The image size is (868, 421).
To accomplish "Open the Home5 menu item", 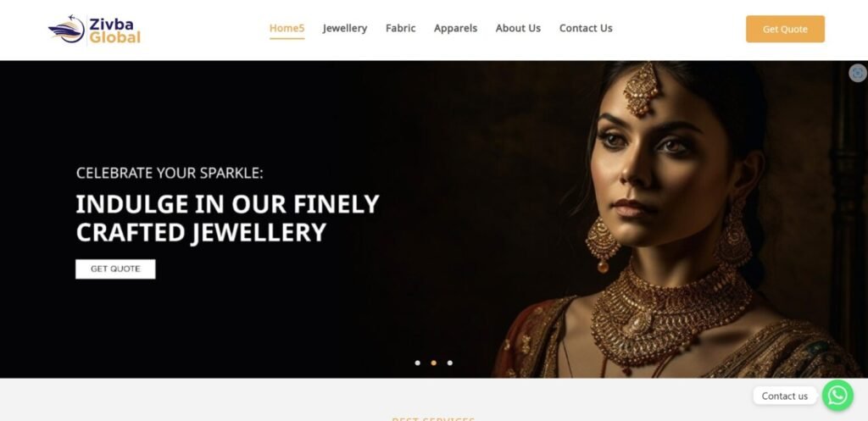I will pyautogui.click(x=287, y=28).
